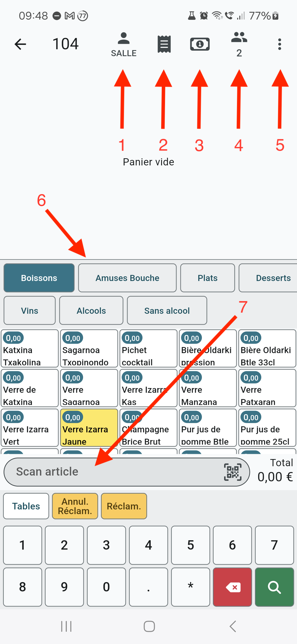Open the three-dot overflow menu
Image resolution: width=297 pixels, height=644 pixels.
point(280,44)
